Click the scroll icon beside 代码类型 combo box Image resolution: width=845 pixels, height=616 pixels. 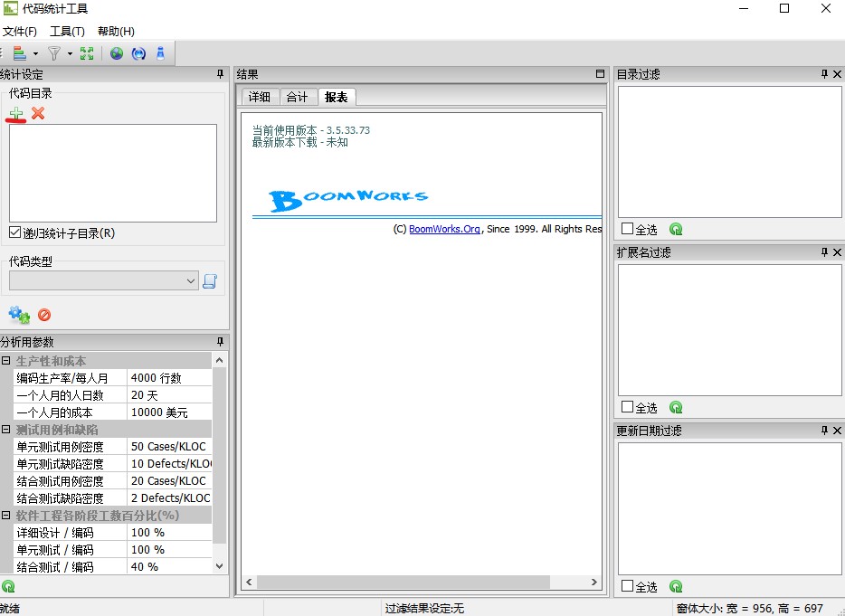pyautogui.click(x=210, y=280)
